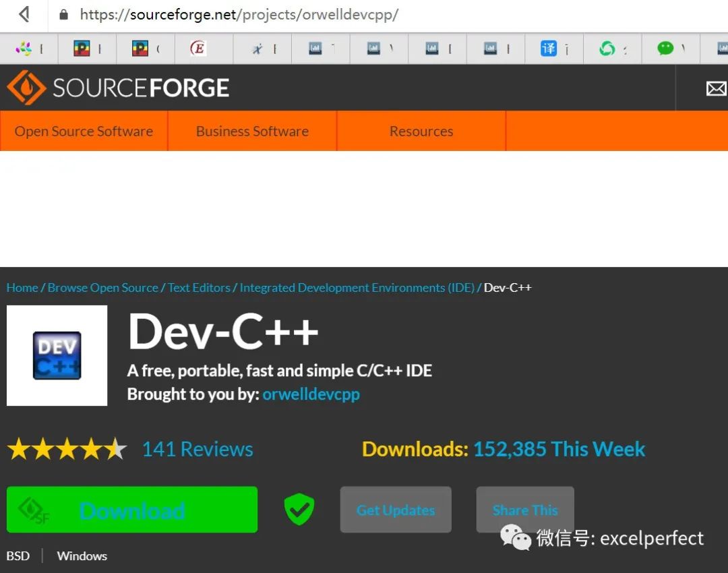Image resolution: width=728 pixels, height=573 pixels.
Task: Go to Home in the breadcrumb
Action: coord(22,287)
